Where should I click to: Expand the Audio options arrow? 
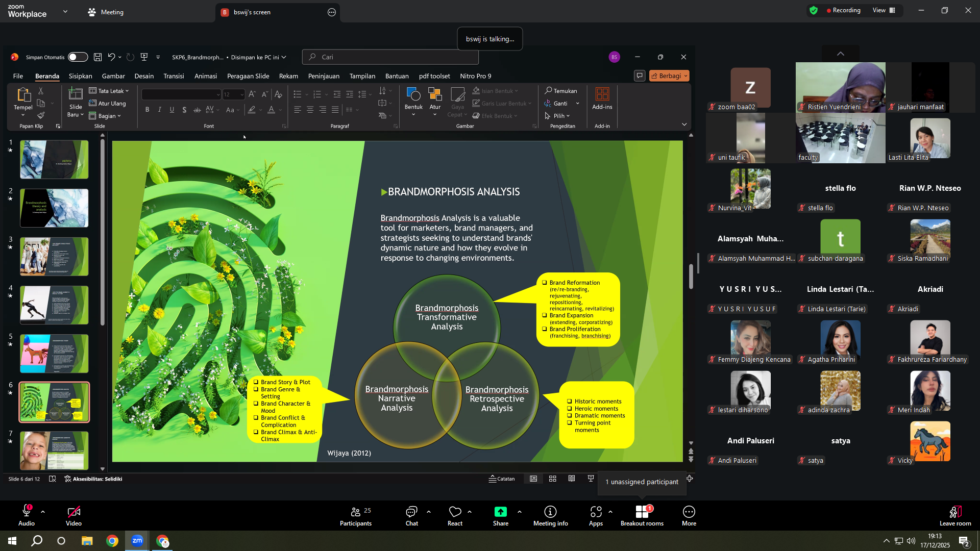pyautogui.click(x=43, y=512)
